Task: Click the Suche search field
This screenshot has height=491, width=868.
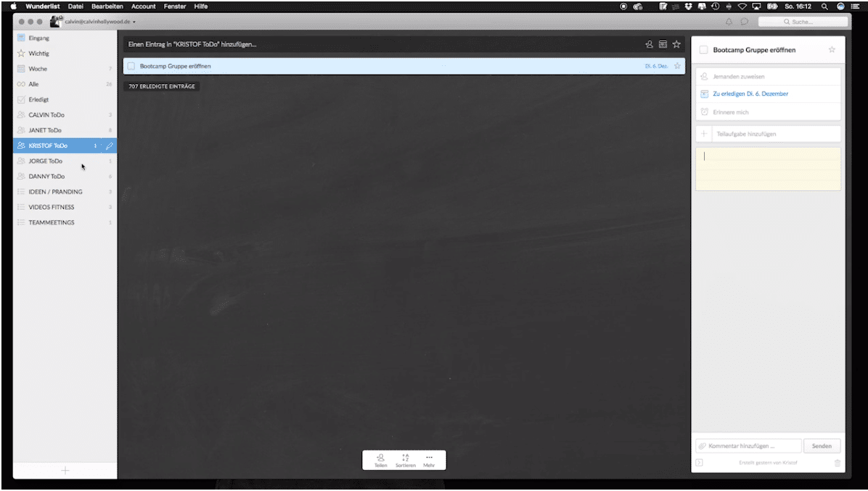Action: pos(803,22)
